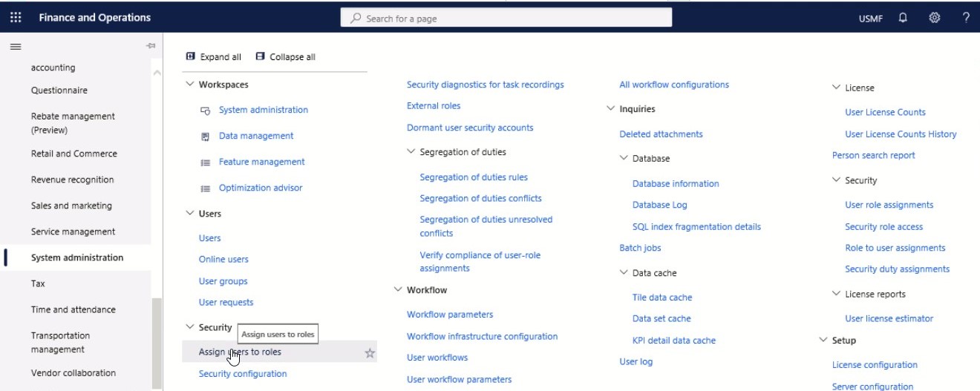Viewport: 980px width, 391px height.
Task: Click the Expand all icon
Action: (190, 56)
